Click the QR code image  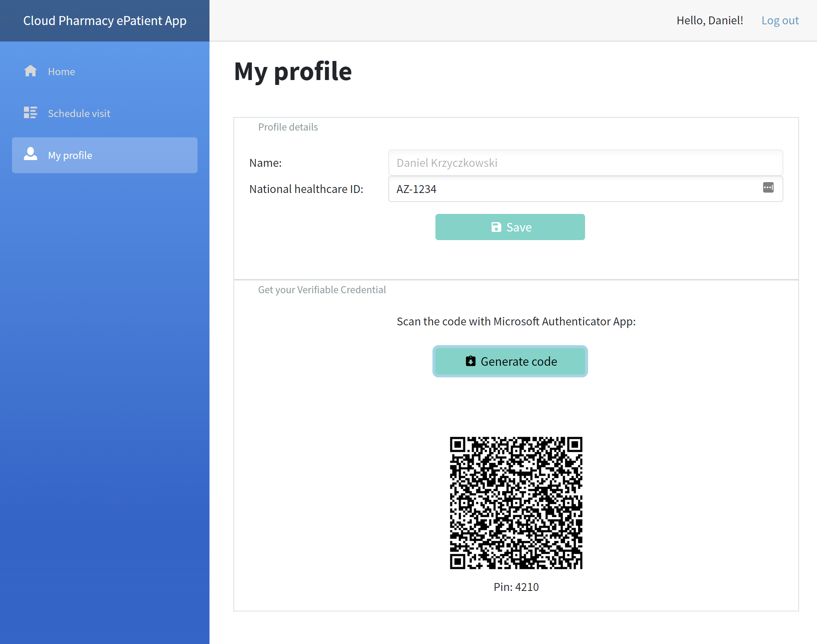515,503
